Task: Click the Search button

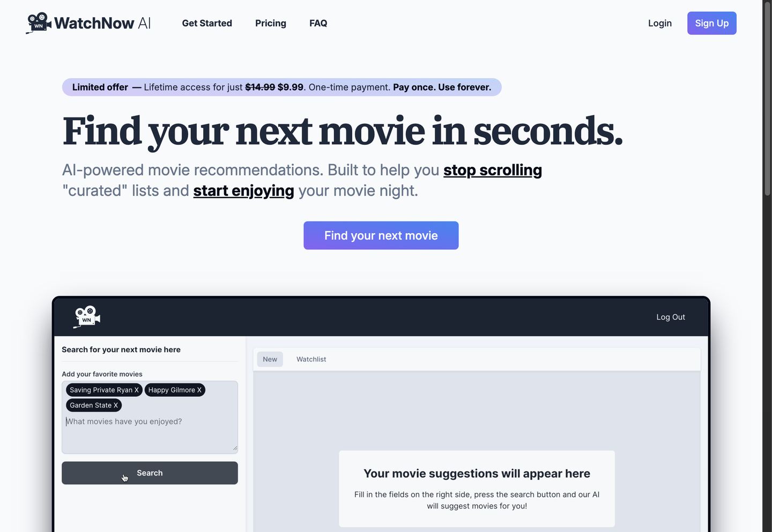Action: (150, 473)
